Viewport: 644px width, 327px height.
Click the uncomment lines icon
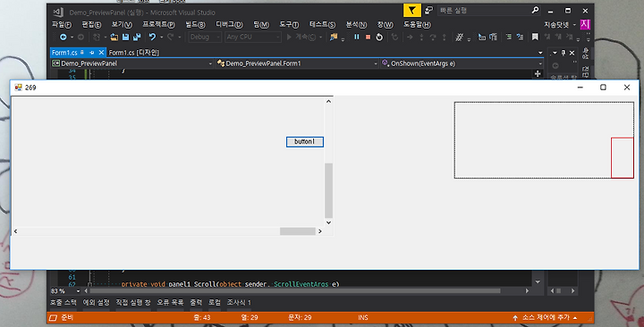tap(520, 37)
